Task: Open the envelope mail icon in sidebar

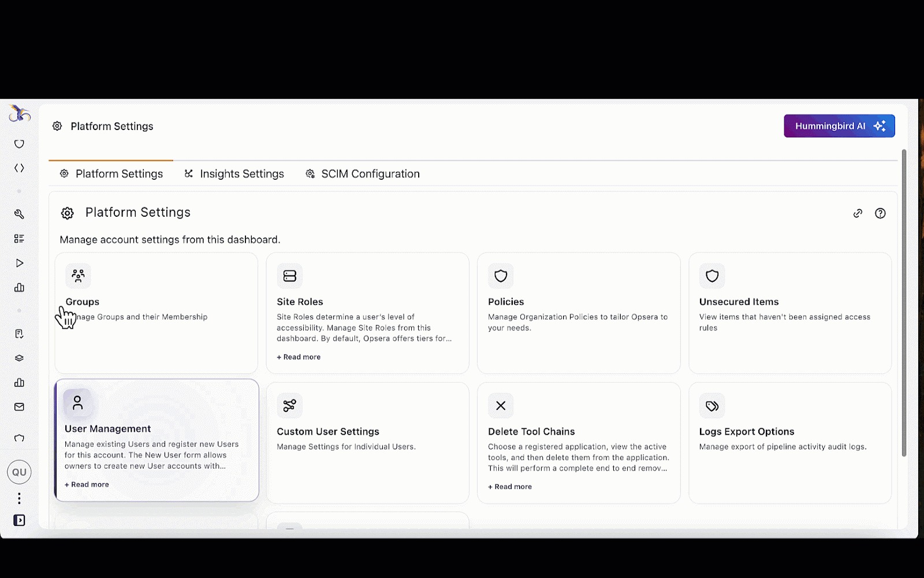Action: coord(19,407)
